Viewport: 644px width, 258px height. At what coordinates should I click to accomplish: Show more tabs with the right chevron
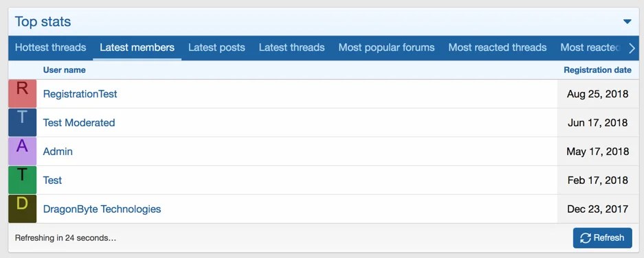click(632, 48)
